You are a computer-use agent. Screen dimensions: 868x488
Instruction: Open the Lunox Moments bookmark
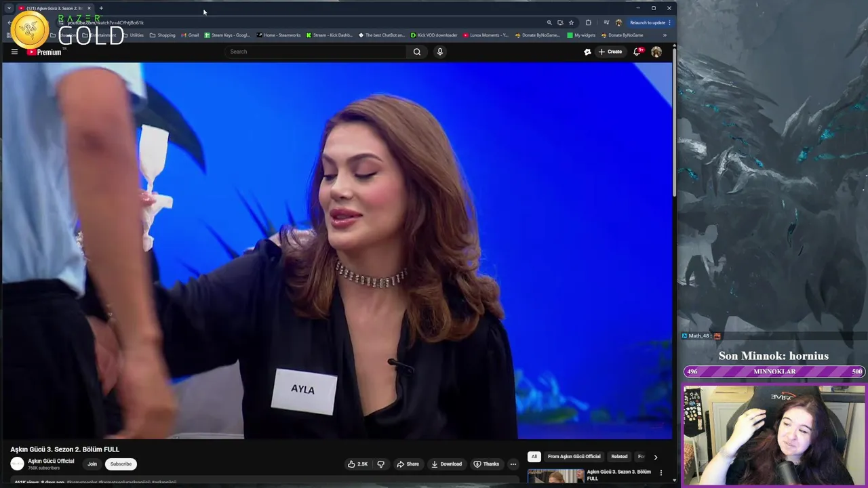tap(486, 35)
